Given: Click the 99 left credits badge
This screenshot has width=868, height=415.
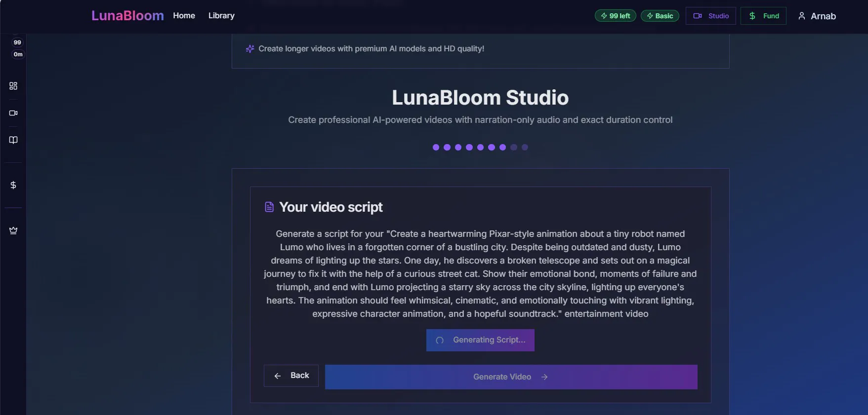Looking at the screenshot, I should [x=616, y=16].
